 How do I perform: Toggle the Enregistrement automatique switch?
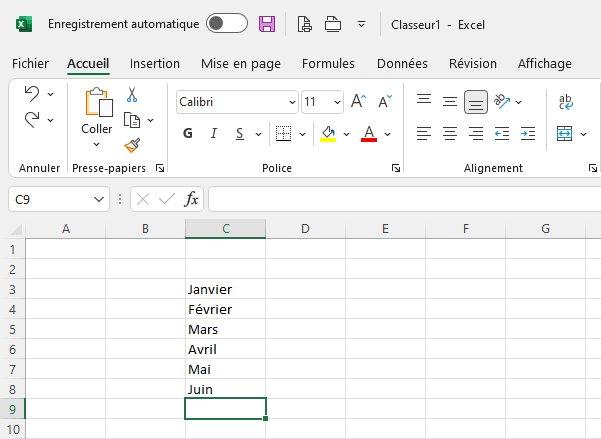(x=227, y=23)
